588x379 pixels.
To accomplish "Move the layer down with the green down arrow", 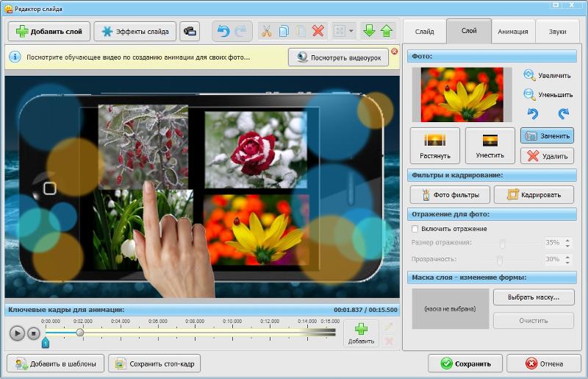I will point(370,31).
